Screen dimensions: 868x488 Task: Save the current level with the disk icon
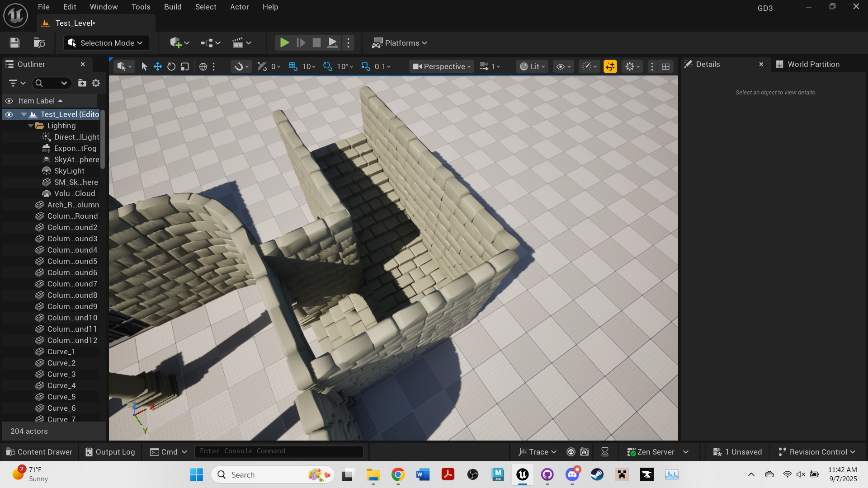pyautogui.click(x=14, y=43)
